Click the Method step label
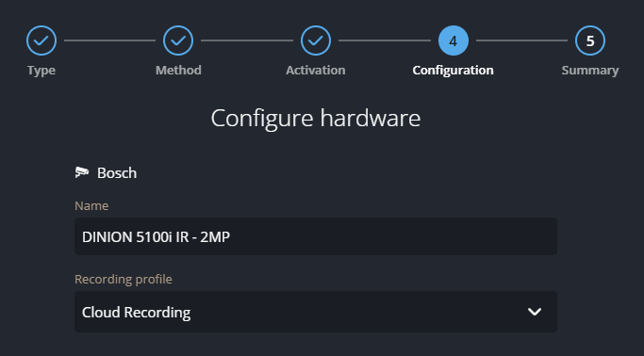Screen dimensions: 644x356 178,70
